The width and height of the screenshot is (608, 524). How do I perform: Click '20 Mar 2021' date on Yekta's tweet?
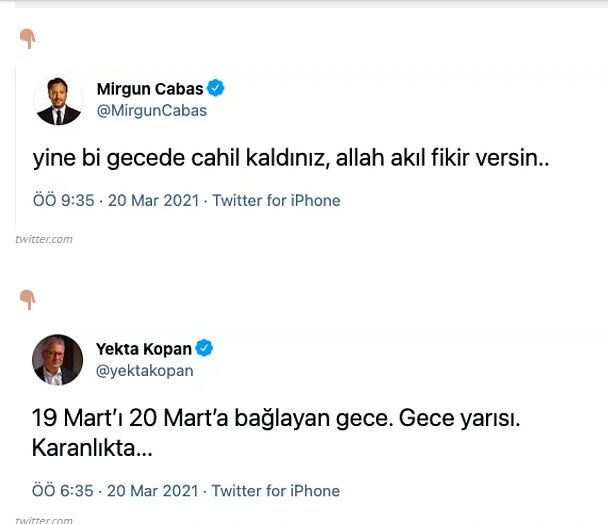tap(153, 491)
